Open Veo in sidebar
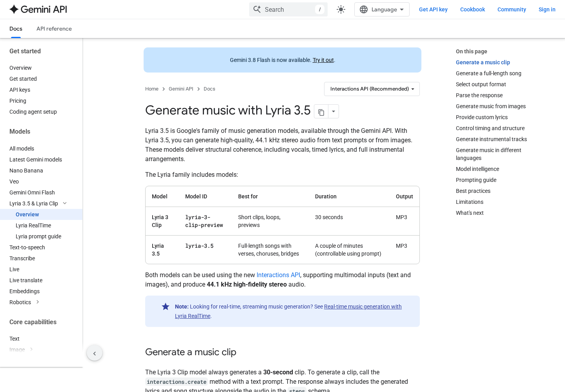 [14, 181]
